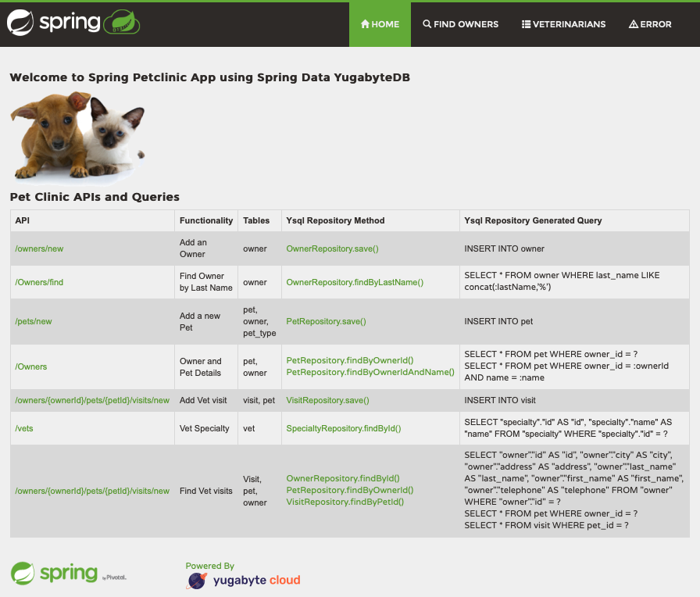Click the Spring leaf logo in the header
The width and height of the screenshot is (700, 597).
point(21,23)
